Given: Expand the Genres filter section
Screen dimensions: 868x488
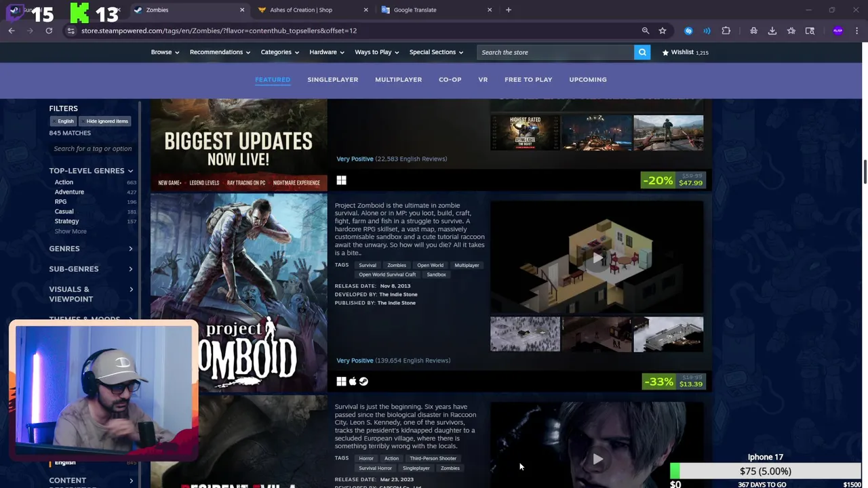Looking at the screenshot, I should coord(91,249).
